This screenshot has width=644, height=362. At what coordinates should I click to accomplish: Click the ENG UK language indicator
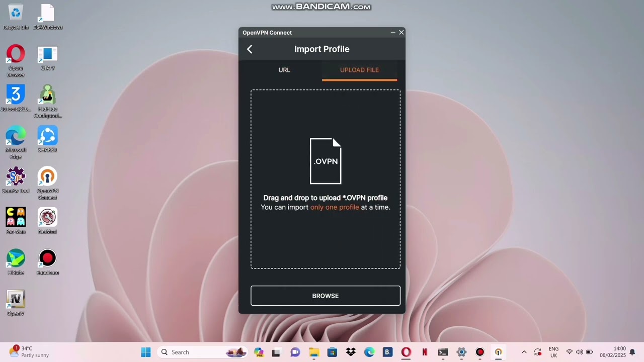coord(553,352)
